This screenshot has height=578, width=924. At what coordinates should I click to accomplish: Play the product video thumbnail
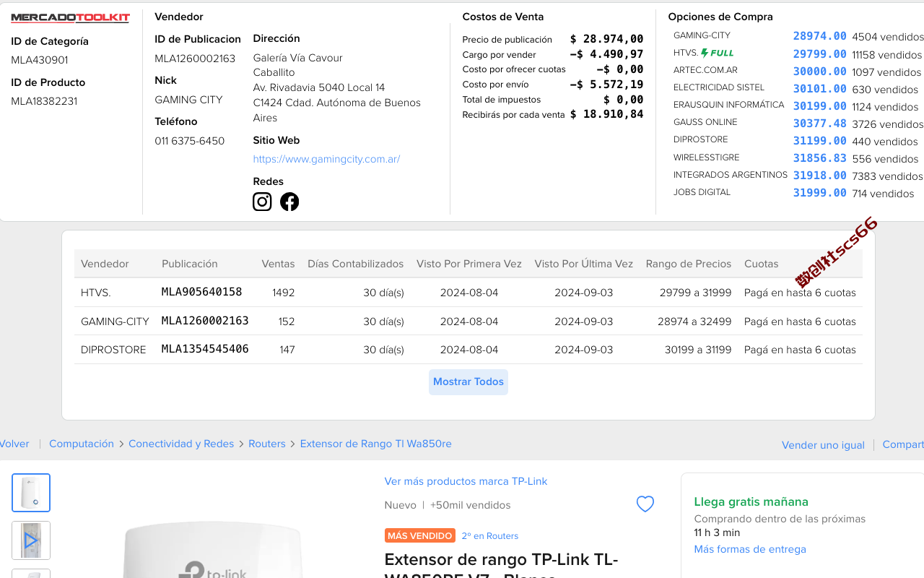pos(31,540)
